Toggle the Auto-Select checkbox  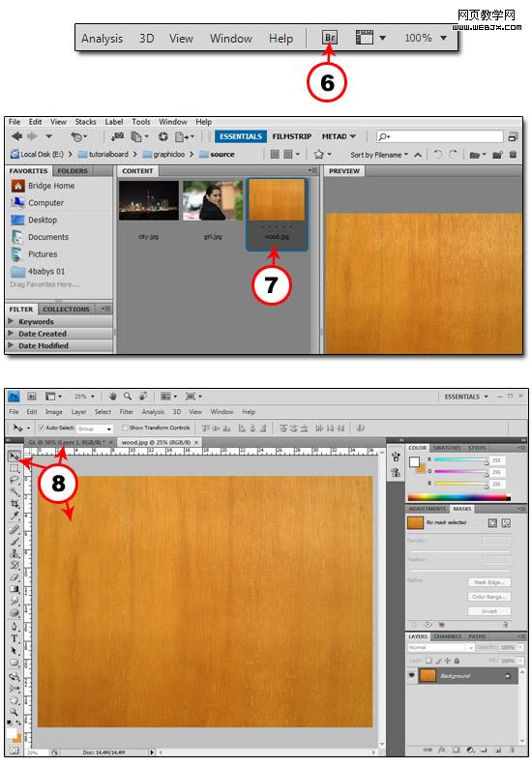pos(42,428)
